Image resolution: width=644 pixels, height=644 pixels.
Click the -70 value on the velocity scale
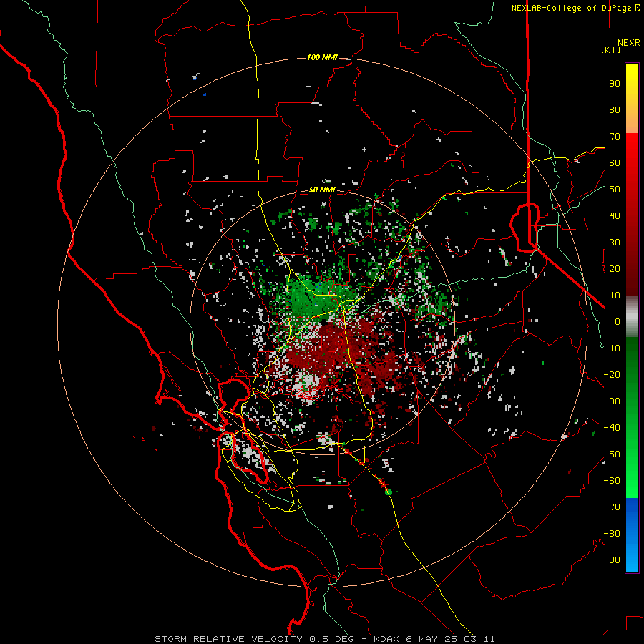click(x=612, y=507)
